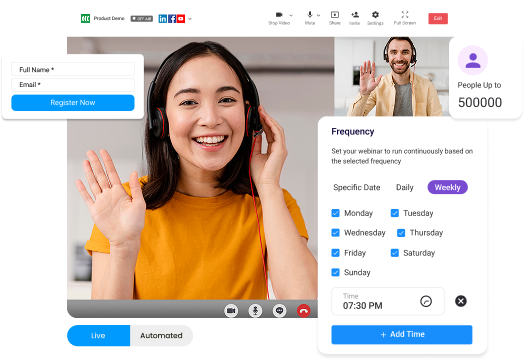The width and height of the screenshot is (525, 361).
Task: Toggle the Saturday checkbox
Action: point(395,253)
